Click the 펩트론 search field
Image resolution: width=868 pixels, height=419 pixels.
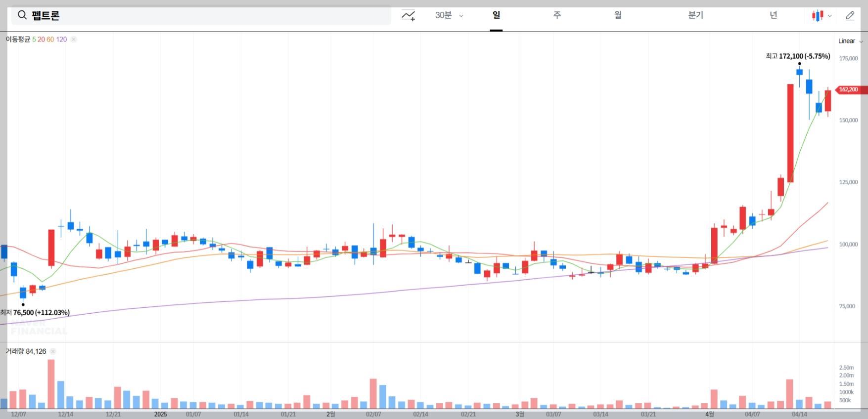[201, 15]
